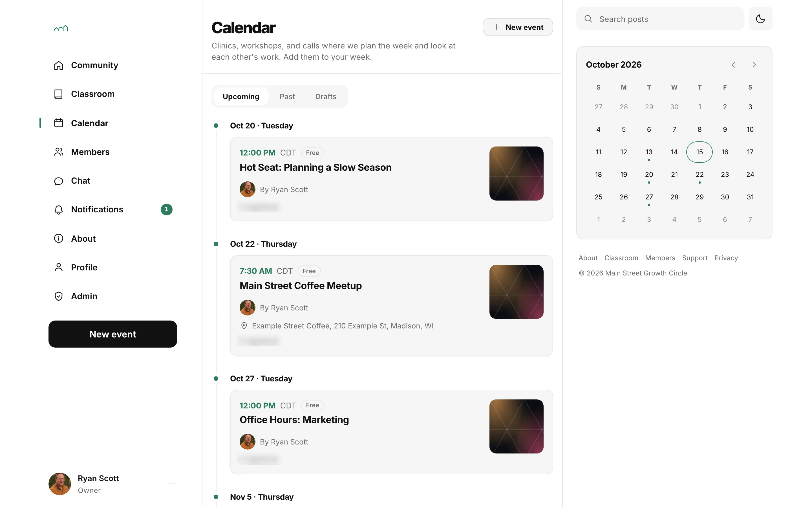Go to next month in mini calendar

(754, 65)
